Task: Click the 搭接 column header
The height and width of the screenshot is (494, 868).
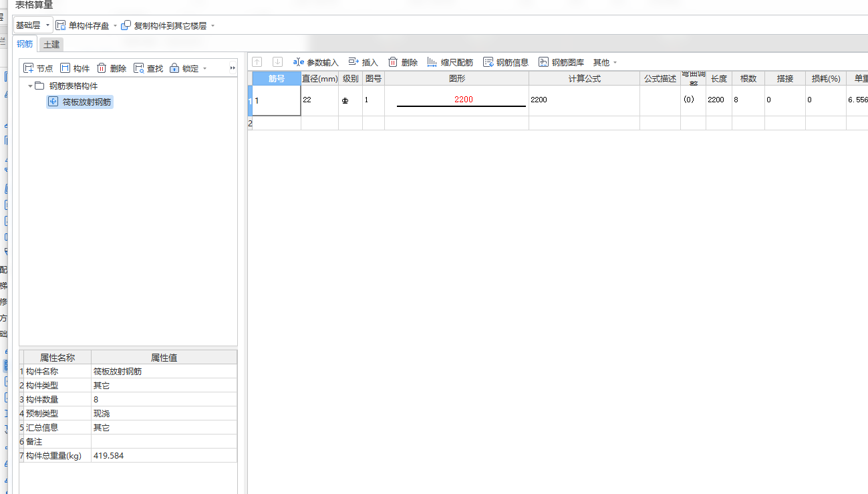Action: pyautogui.click(x=785, y=78)
